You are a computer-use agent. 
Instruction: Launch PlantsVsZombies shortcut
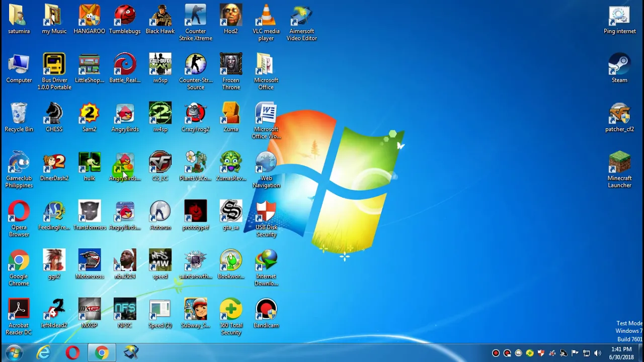tap(196, 166)
